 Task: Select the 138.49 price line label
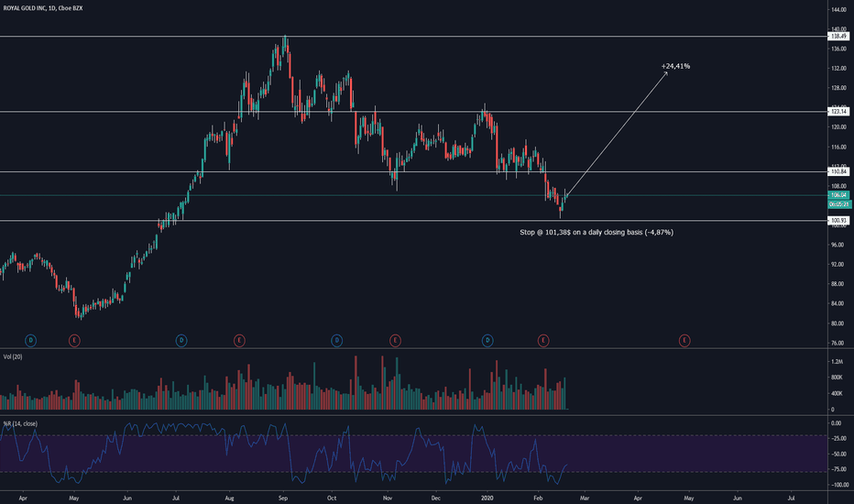pos(838,36)
